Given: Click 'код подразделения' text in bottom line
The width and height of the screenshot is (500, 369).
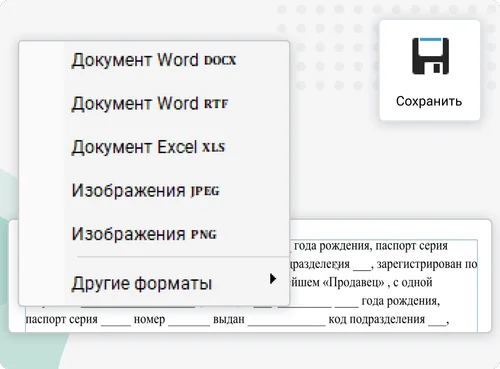Looking at the screenshot, I should coord(377,319).
